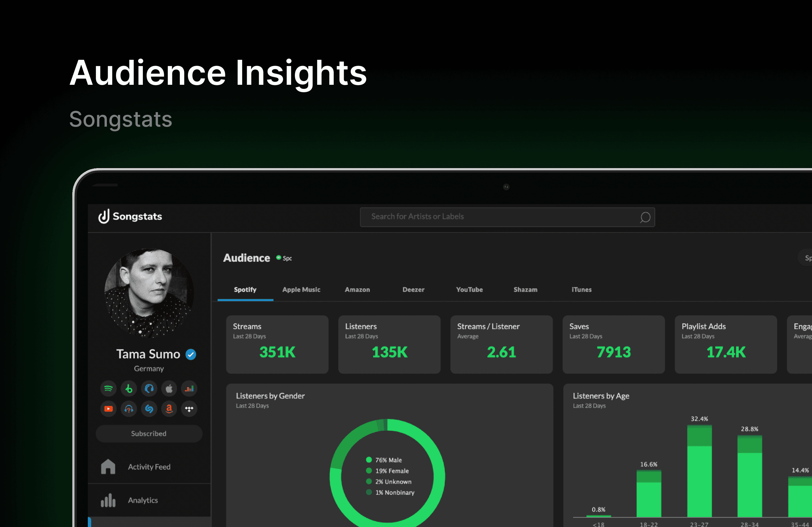Image resolution: width=812 pixels, height=527 pixels.
Task: Click the search magnifier icon
Action: click(645, 217)
